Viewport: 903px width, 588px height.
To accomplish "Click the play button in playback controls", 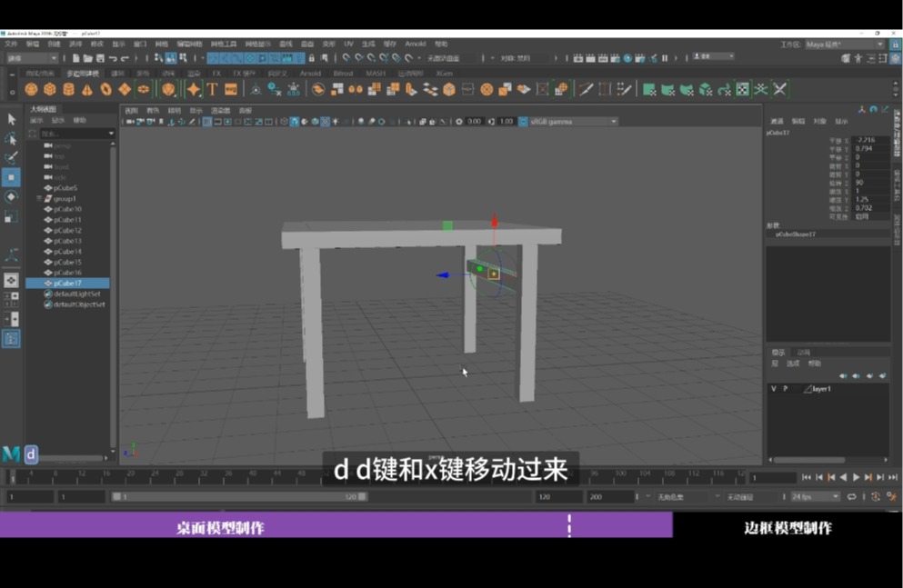I will [x=856, y=476].
